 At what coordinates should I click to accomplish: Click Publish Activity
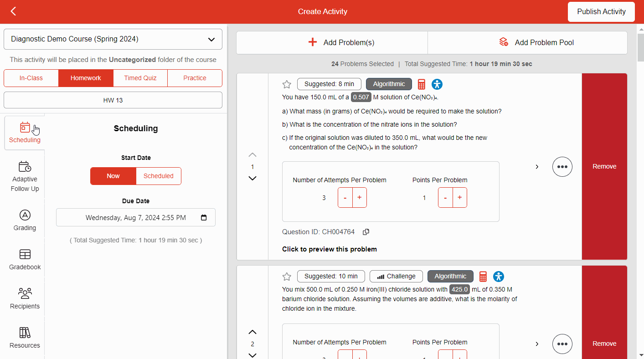tap(601, 11)
